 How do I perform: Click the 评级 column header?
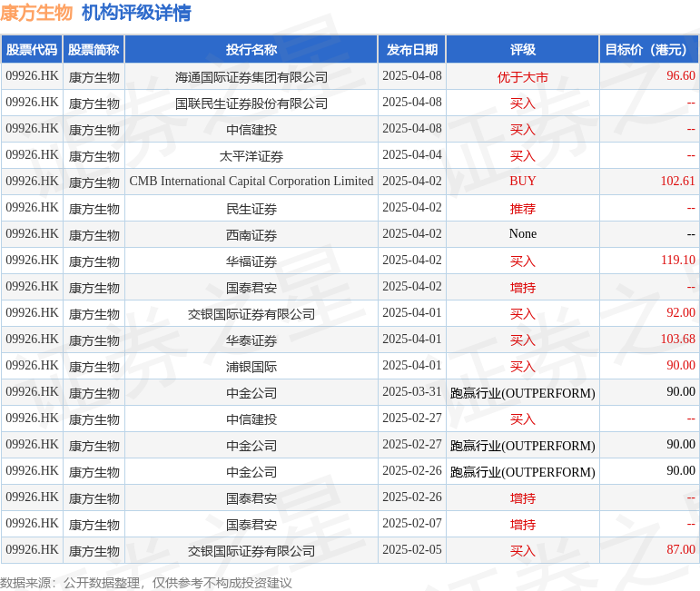[x=523, y=50]
